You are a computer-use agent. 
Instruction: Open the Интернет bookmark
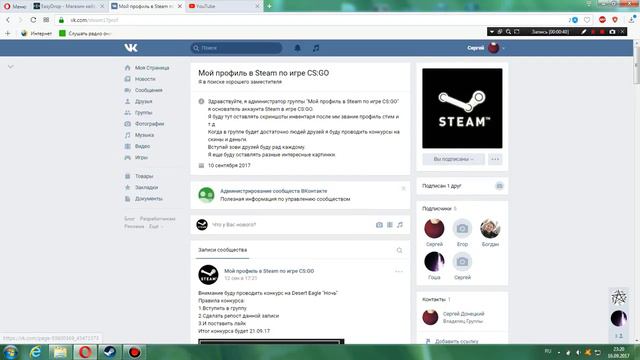point(36,33)
